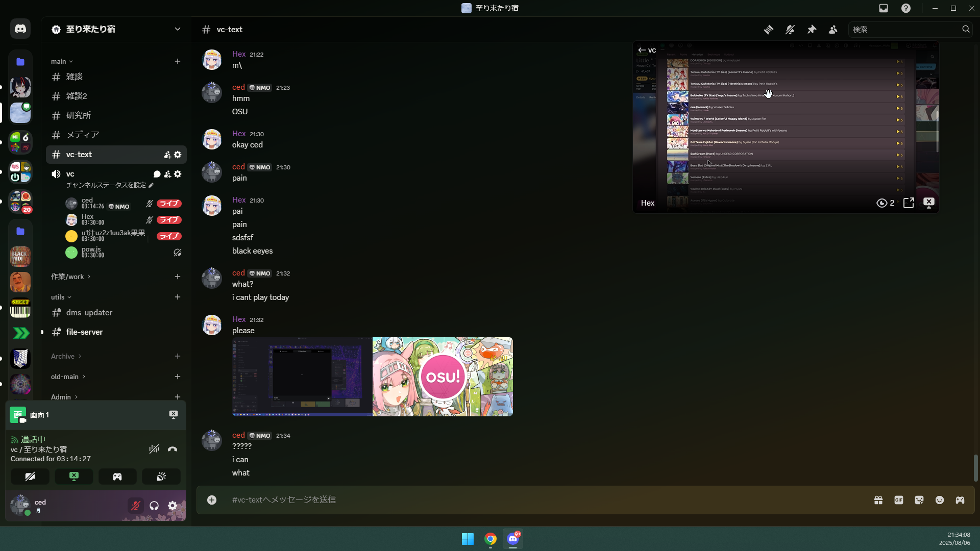Open the threads icon in header
Viewport: 980px width, 551px height.
tap(768, 30)
